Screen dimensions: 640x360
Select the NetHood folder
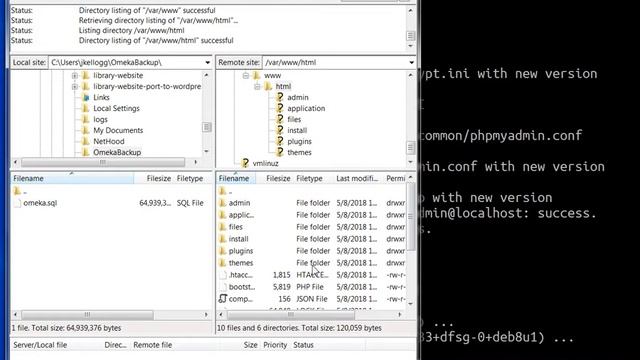[109, 142]
